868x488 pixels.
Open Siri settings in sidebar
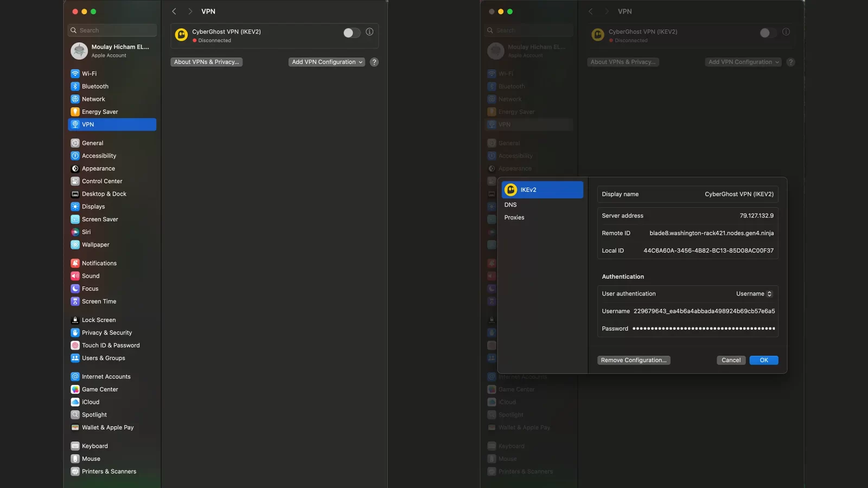click(112, 232)
